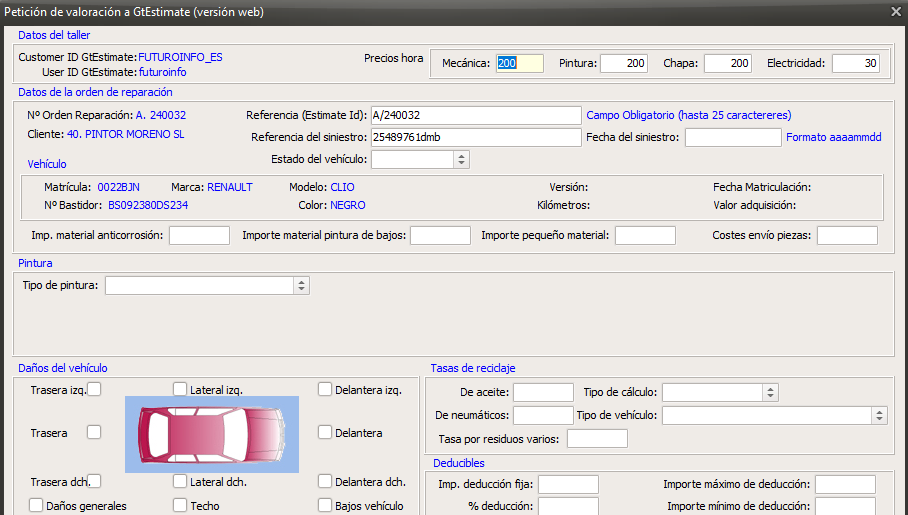Check the Trasera izq. damage checkbox
This screenshot has width=908, height=515.
94,389
